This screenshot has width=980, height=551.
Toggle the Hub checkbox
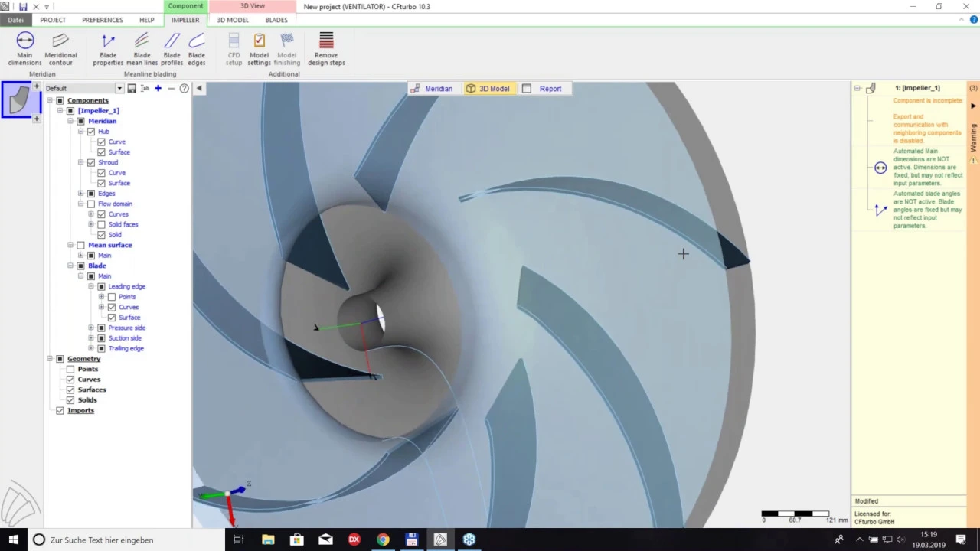click(91, 132)
